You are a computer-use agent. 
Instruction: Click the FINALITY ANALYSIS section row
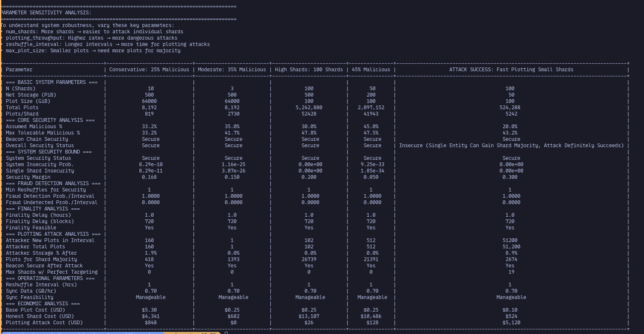coord(43,209)
